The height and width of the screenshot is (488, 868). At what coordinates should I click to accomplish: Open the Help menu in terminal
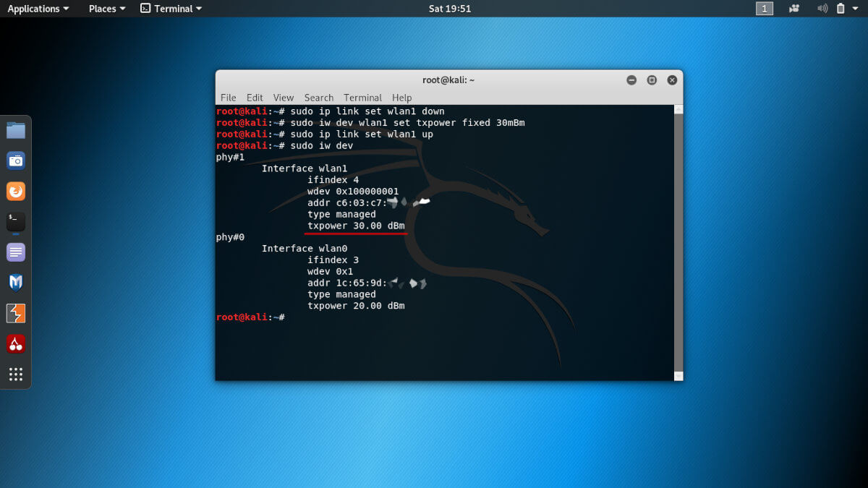(401, 98)
